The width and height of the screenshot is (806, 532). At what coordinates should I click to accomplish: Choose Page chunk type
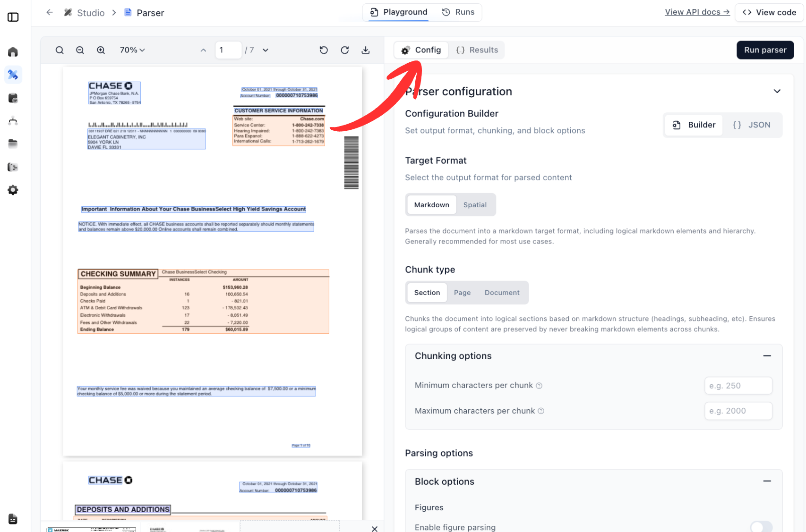[462, 293]
